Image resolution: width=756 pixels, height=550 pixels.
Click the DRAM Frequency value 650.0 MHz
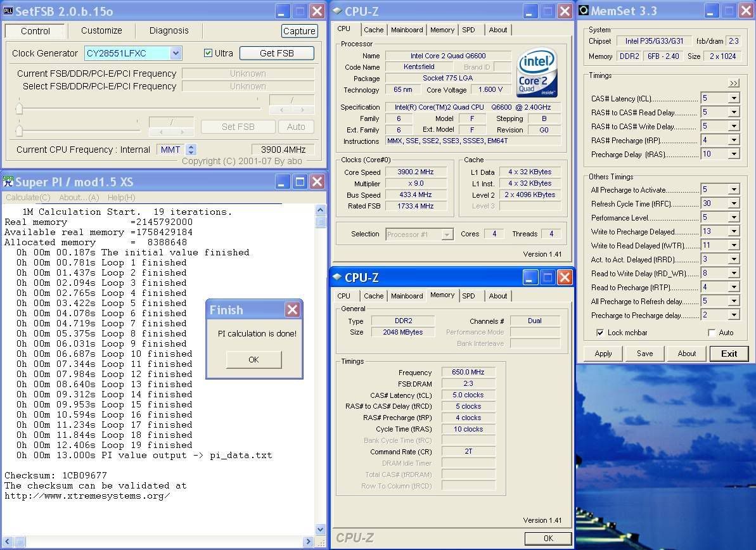click(468, 372)
